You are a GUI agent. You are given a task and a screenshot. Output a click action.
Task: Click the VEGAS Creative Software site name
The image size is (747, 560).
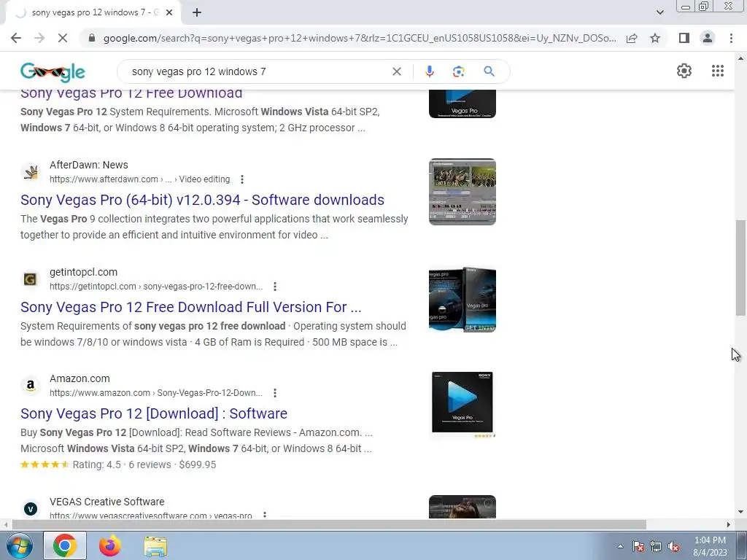tap(107, 502)
